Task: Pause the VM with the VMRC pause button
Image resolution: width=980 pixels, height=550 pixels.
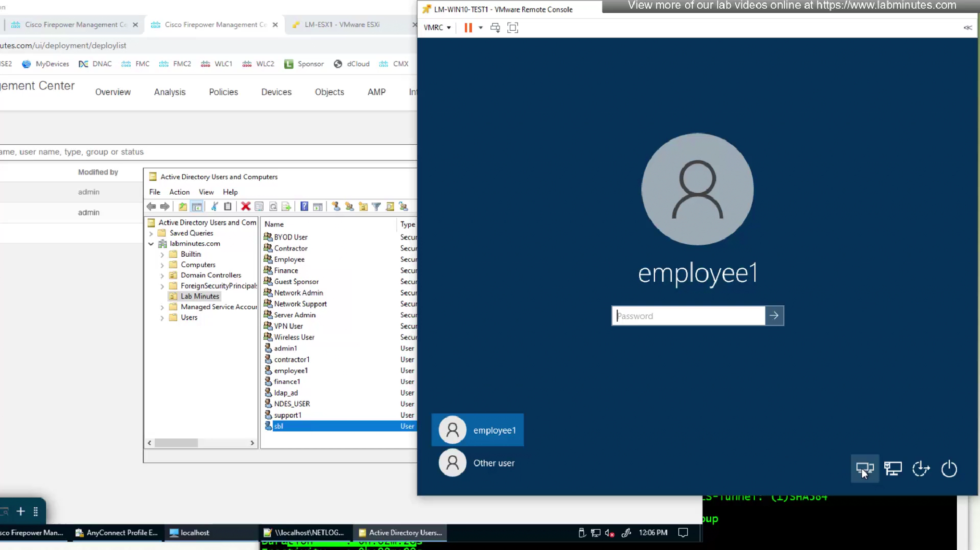Action: 468,28
